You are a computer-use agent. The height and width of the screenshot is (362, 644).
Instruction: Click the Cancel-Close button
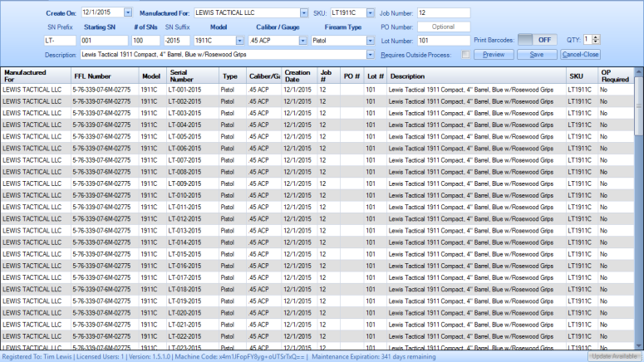pos(580,55)
